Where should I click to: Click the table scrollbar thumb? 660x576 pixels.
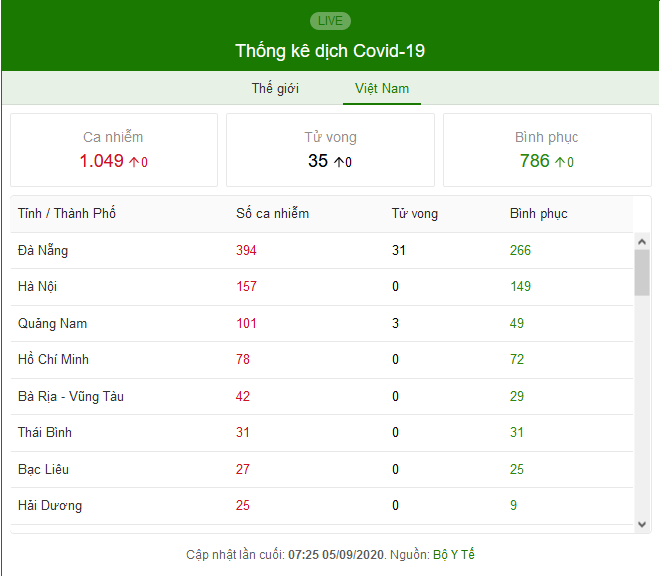coord(642,273)
